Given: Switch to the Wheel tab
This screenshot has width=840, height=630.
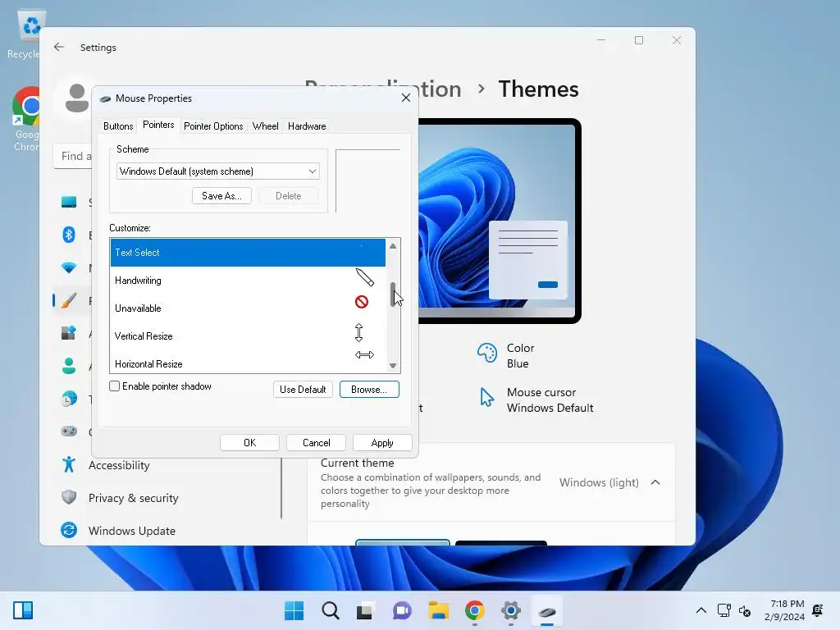Looking at the screenshot, I should [265, 126].
